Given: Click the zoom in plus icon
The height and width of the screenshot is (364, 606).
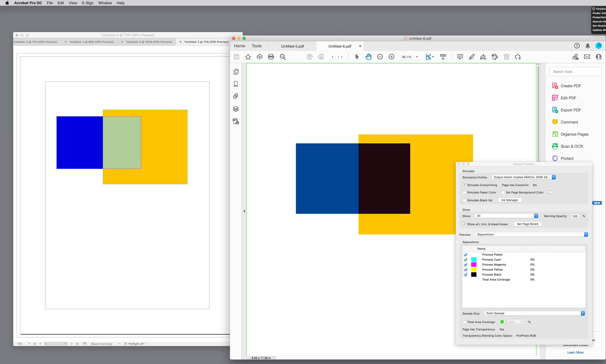Looking at the screenshot, I should (391, 57).
